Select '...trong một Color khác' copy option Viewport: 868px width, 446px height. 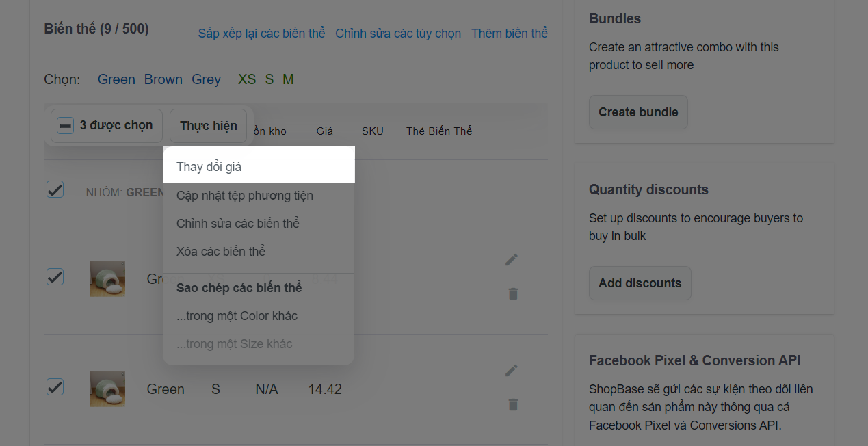click(x=237, y=317)
